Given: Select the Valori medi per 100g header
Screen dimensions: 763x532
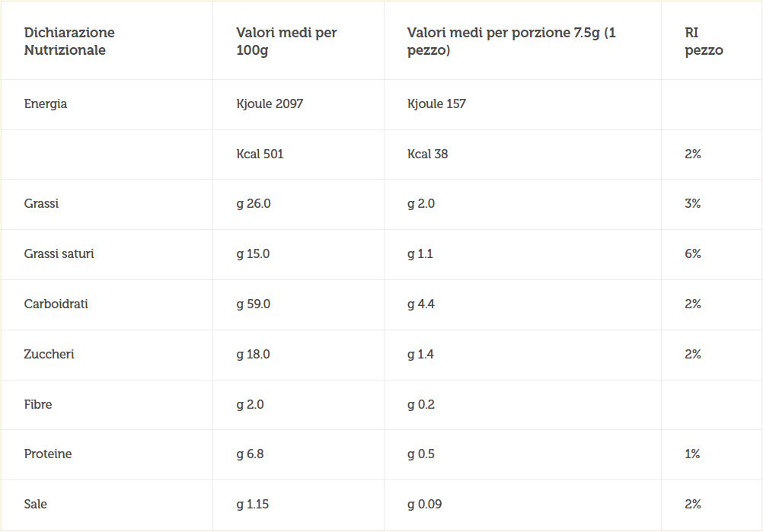Looking at the screenshot, I should tap(286, 41).
